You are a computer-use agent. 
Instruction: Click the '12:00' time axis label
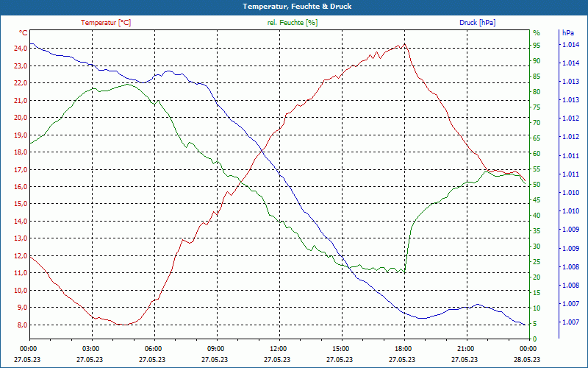(280, 348)
